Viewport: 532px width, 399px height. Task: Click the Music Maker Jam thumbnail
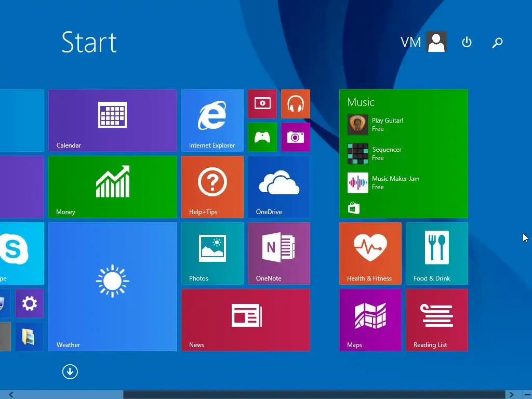pyautogui.click(x=357, y=183)
